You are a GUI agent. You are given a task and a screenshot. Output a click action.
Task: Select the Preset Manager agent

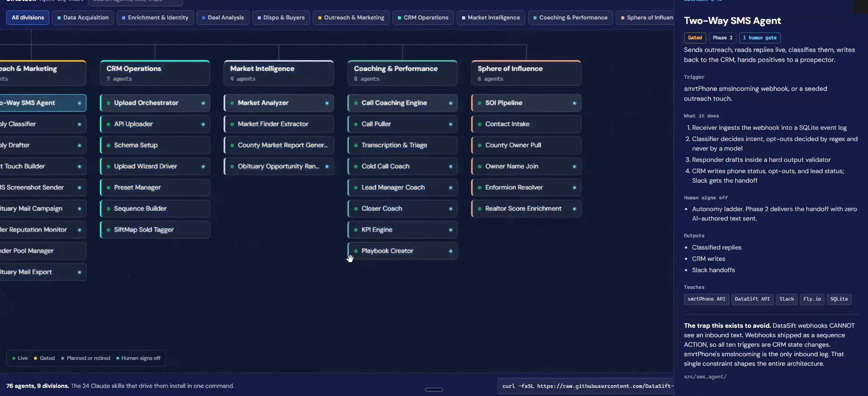point(155,188)
